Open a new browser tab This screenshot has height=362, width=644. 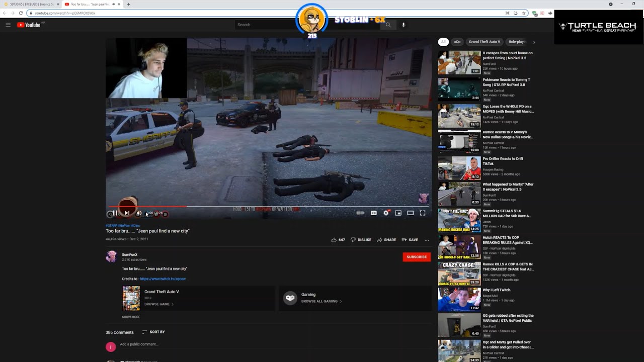pyautogui.click(x=128, y=4)
